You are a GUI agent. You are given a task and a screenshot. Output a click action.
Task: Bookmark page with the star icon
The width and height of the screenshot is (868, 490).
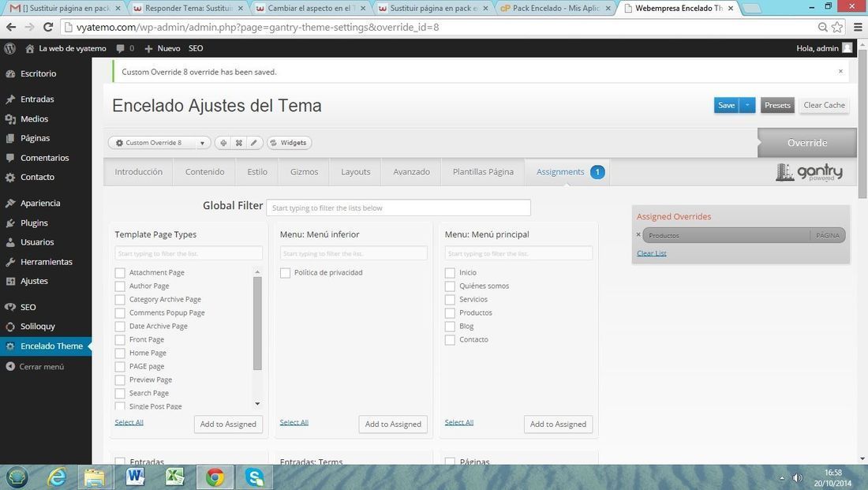pos(837,27)
